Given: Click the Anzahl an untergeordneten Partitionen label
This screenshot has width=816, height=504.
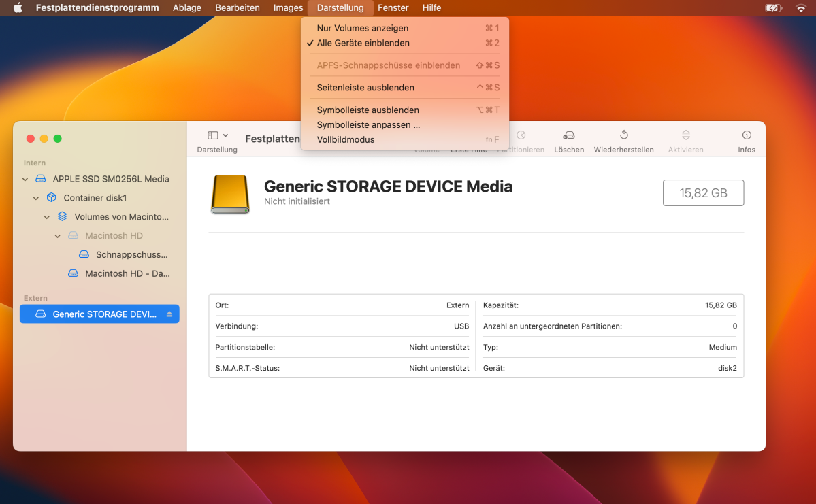Looking at the screenshot, I should (x=552, y=326).
